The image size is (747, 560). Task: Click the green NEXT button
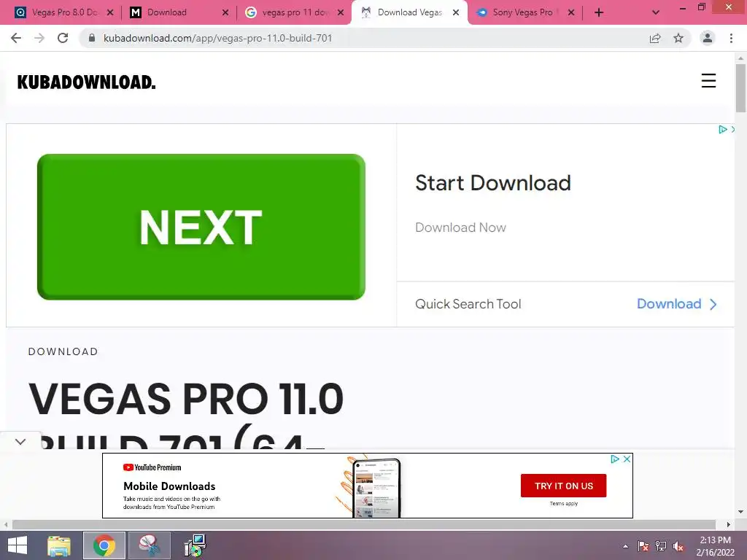pyautogui.click(x=201, y=227)
